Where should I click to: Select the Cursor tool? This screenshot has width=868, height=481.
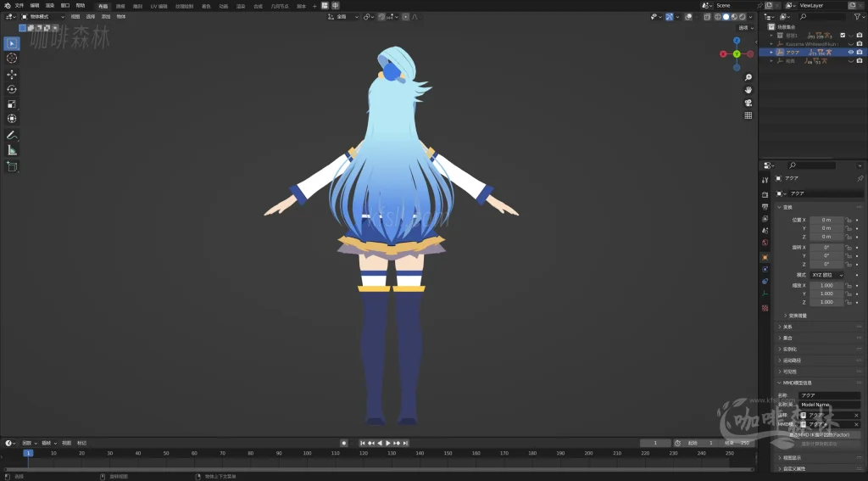pyautogui.click(x=12, y=59)
